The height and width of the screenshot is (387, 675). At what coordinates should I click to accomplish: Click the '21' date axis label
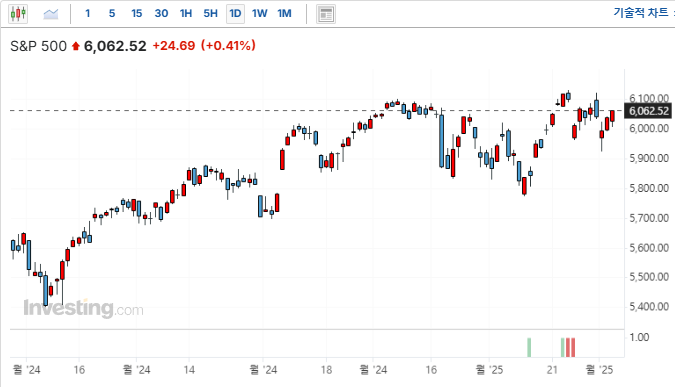point(552,370)
